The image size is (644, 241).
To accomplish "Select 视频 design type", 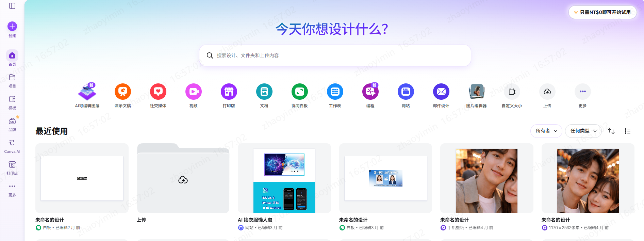I will click(194, 95).
